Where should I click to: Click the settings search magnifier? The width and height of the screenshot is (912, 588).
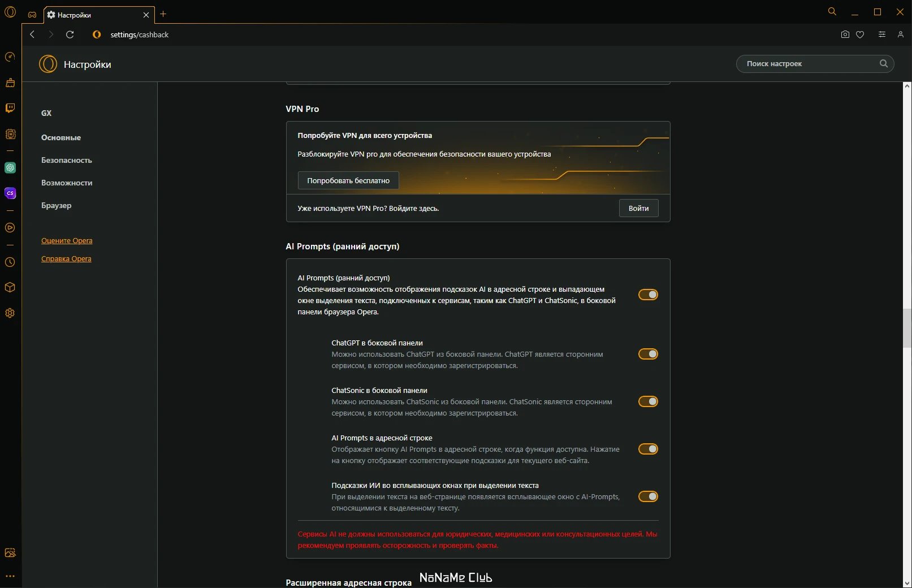click(x=884, y=63)
